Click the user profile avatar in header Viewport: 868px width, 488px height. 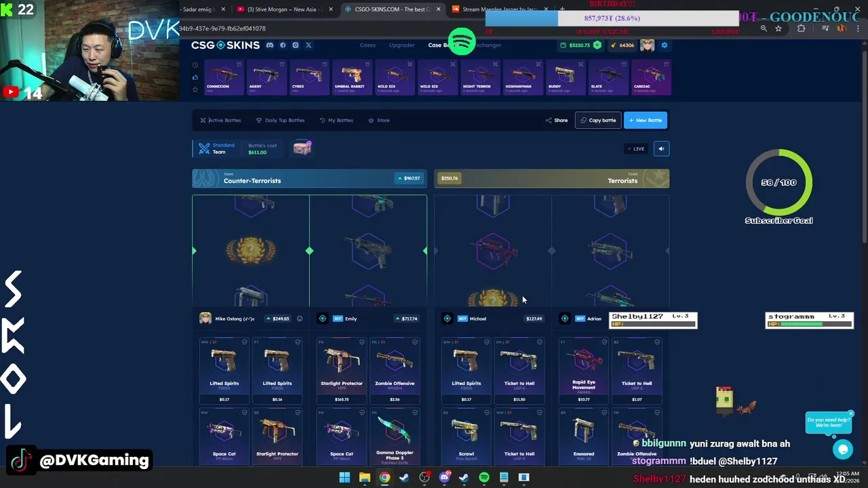coord(648,45)
